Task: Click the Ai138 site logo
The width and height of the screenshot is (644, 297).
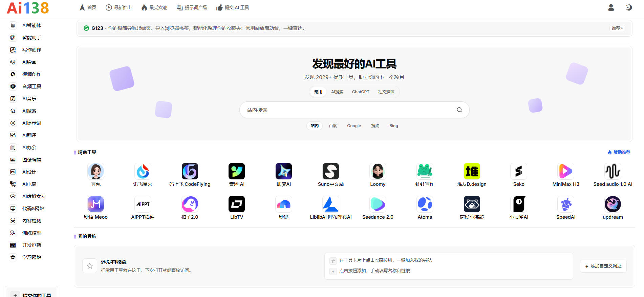Action: (x=28, y=8)
